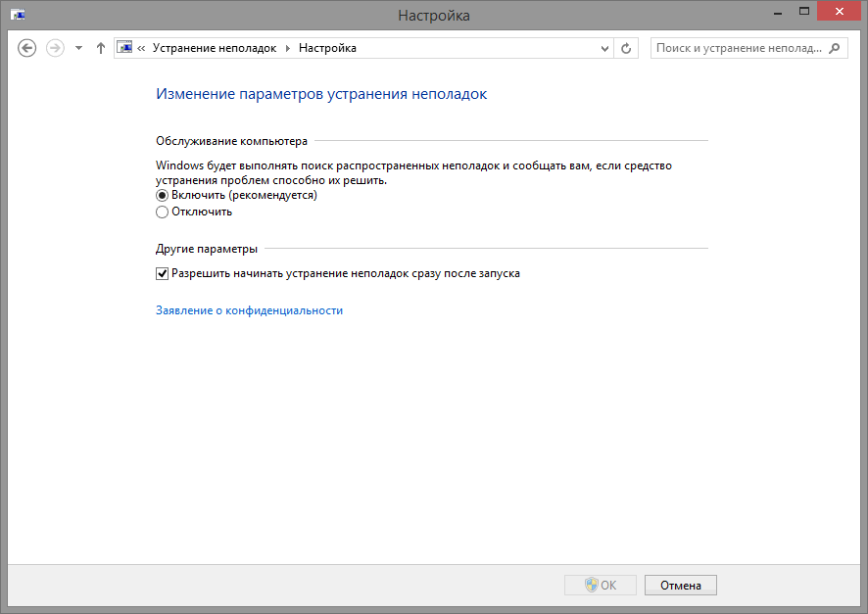Select the "Включить (рекомендуется)" radio button

point(163,195)
